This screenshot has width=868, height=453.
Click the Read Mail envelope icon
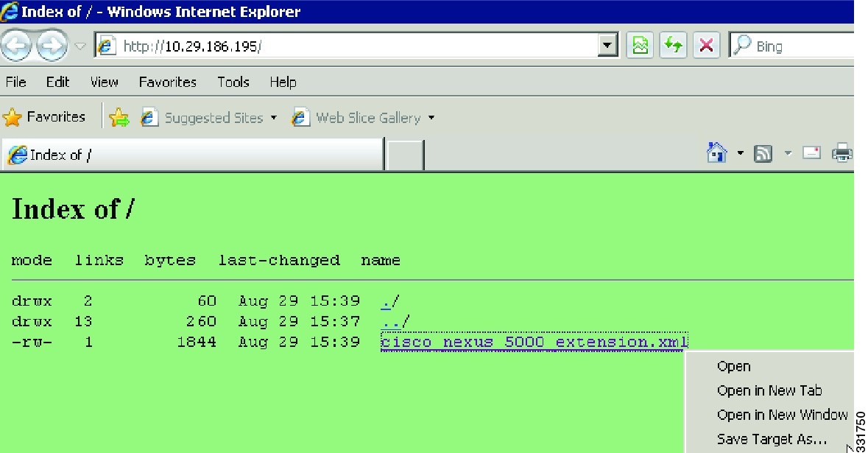pyautogui.click(x=811, y=152)
